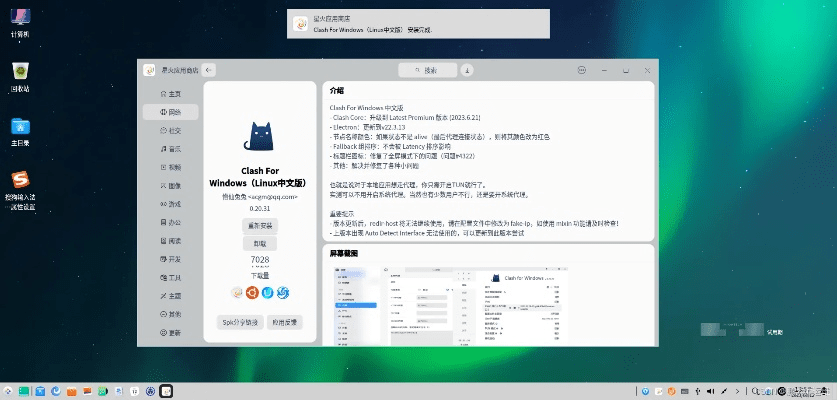This screenshot has height=400, width=837.
Task: Select 社交 (Social) category in the sidebar
Action: (x=171, y=130)
